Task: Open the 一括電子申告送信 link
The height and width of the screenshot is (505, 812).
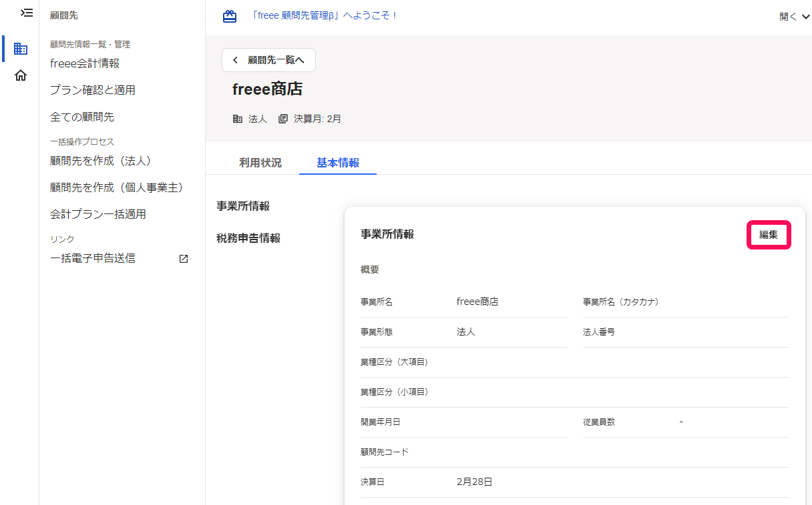Action: pos(93,258)
